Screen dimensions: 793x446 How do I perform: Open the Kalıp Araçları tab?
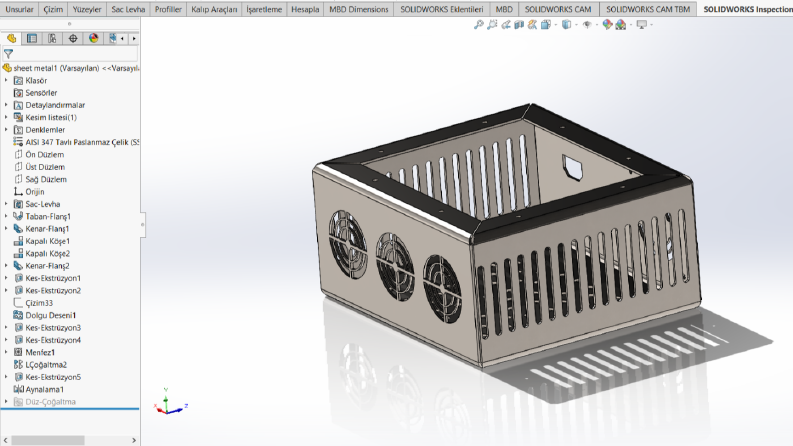point(214,9)
